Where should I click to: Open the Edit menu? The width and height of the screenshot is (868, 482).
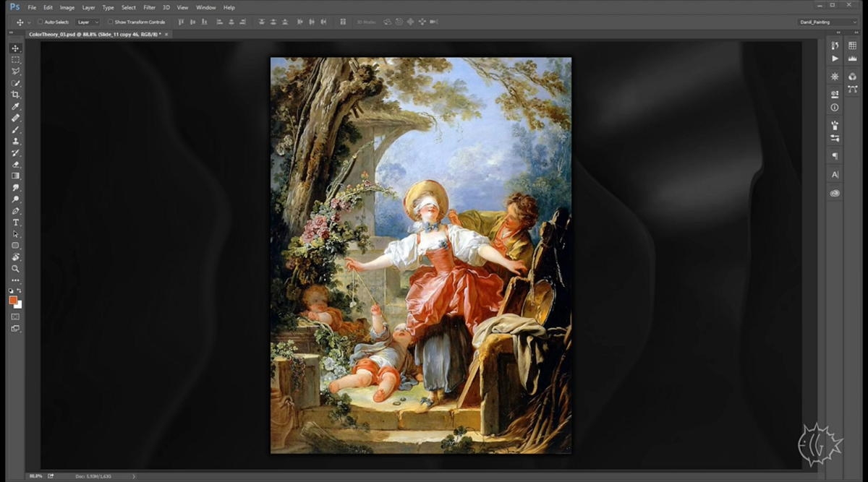pyautogui.click(x=48, y=7)
